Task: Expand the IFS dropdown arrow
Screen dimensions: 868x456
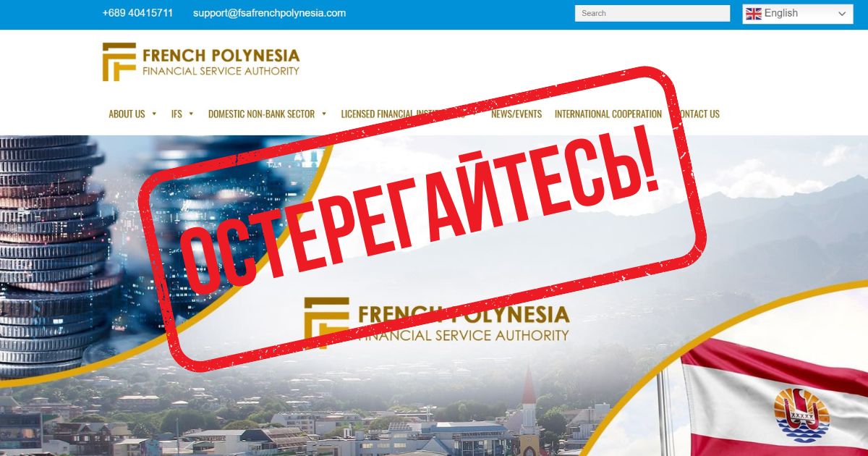Action: pyautogui.click(x=191, y=114)
